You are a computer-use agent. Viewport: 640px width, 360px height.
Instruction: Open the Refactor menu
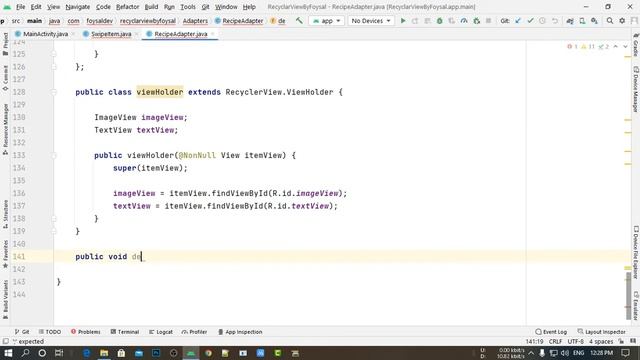(127, 7)
